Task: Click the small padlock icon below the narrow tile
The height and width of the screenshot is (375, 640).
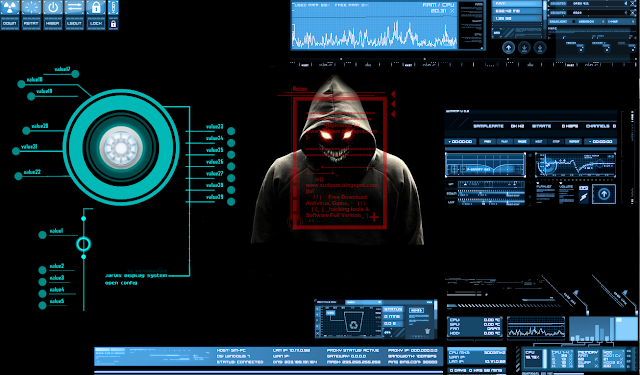Action: 113,24
